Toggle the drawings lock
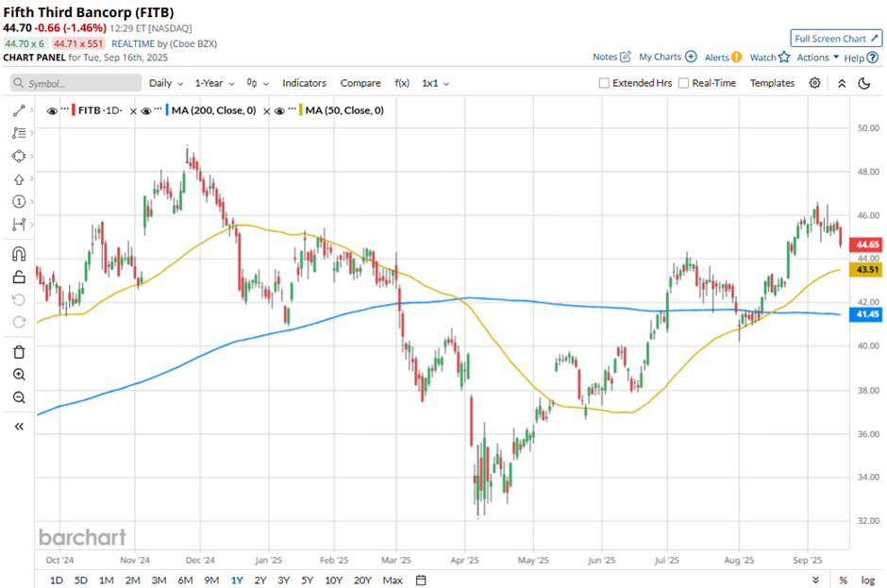This screenshot has width=887, height=588. pos(19,277)
